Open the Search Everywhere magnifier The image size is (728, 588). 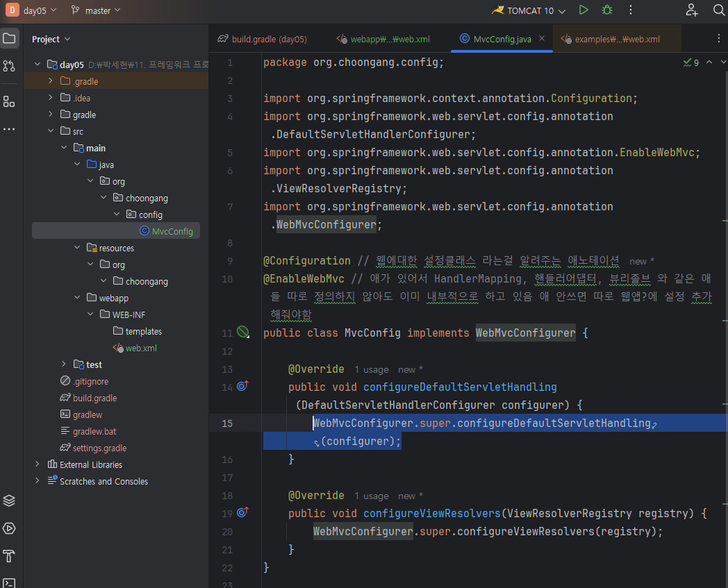[718, 10]
